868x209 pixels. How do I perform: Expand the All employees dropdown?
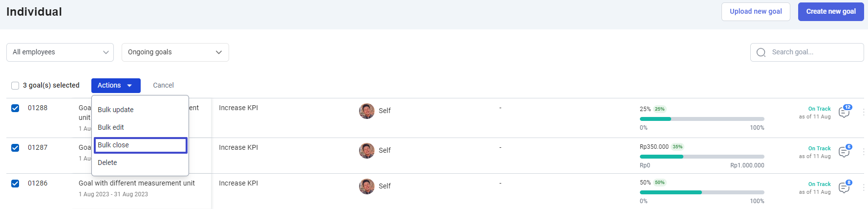60,52
